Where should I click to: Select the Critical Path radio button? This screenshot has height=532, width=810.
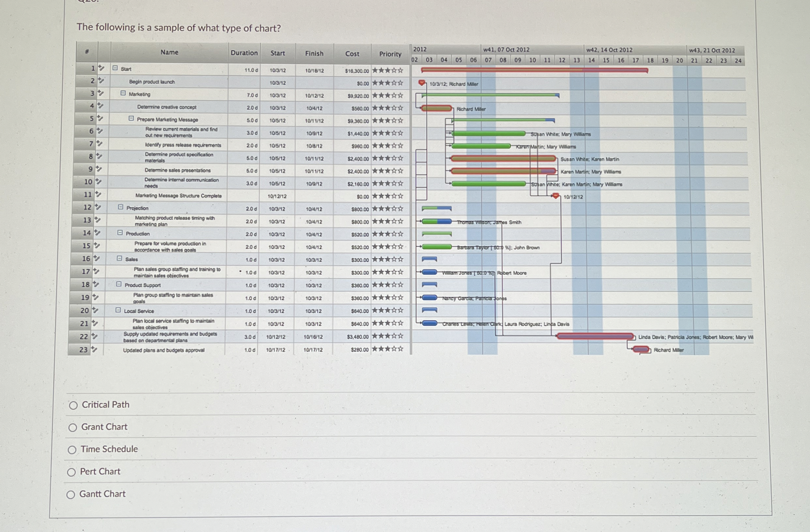(73, 405)
